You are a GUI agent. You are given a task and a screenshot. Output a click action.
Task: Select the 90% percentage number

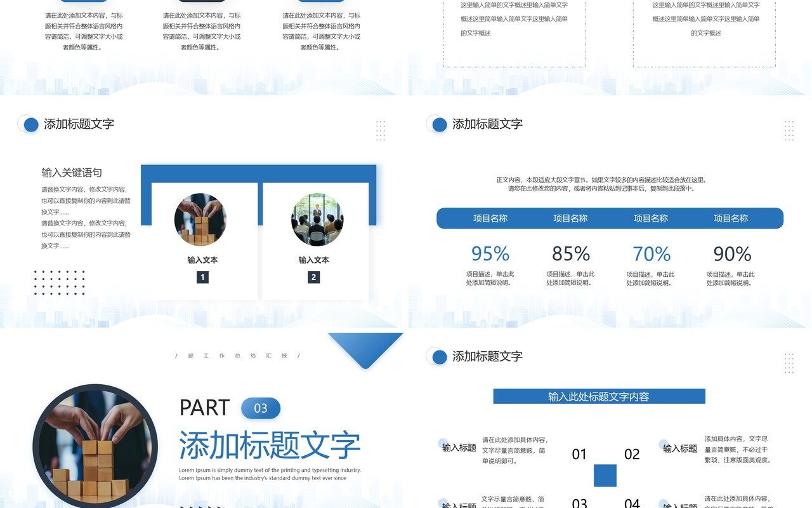click(x=732, y=254)
